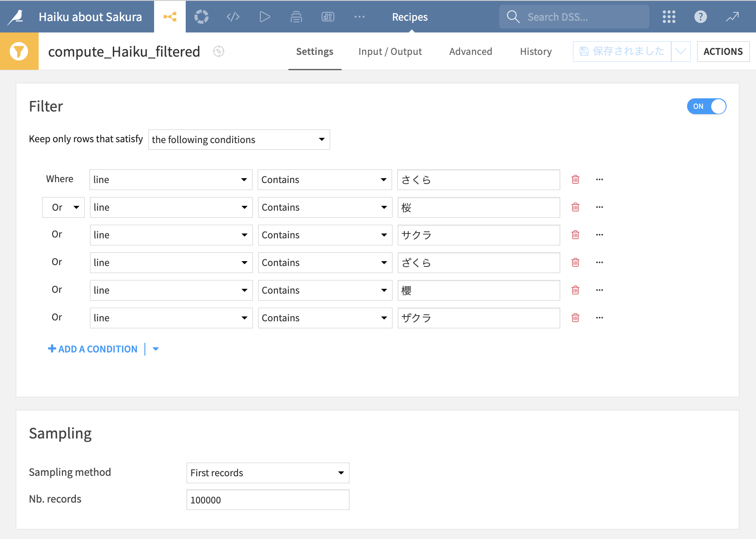Delete the さくら condition

(x=576, y=180)
